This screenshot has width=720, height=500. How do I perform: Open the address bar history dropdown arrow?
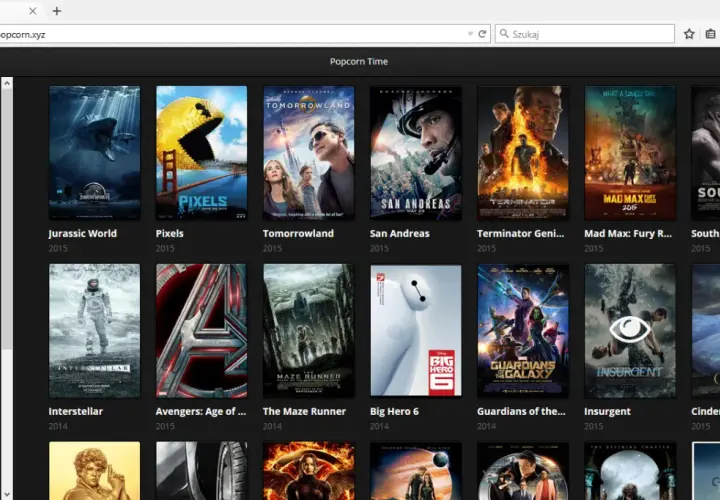470,34
